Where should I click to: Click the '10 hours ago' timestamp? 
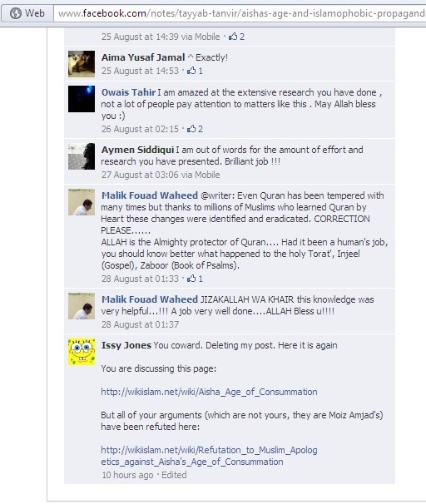click(127, 475)
